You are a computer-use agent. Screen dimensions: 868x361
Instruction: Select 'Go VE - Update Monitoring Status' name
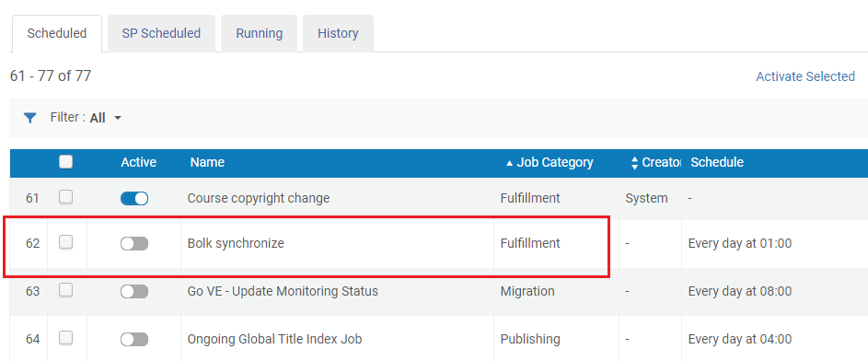coord(283,291)
